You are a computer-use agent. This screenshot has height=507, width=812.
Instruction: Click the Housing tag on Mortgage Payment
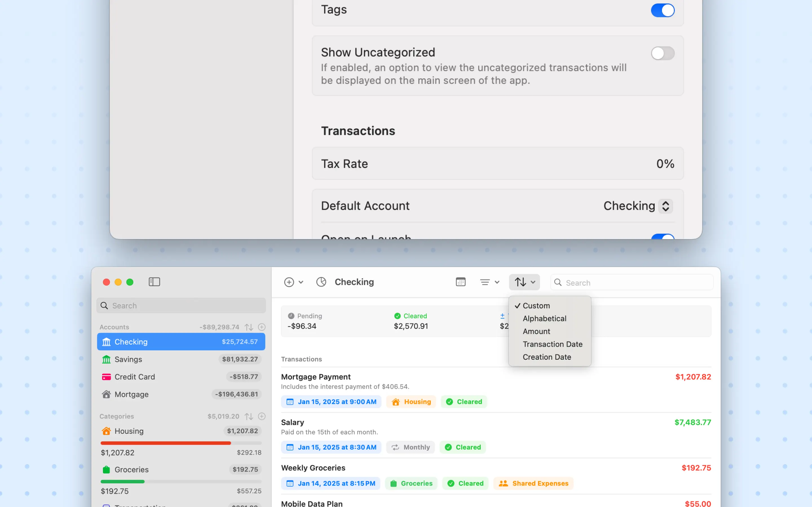[x=411, y=401]
